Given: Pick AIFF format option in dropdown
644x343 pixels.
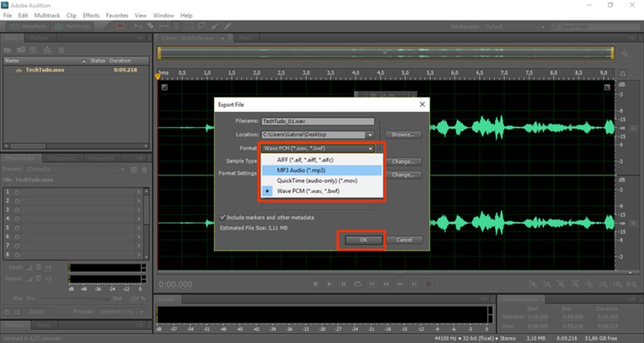Looking at the screenshot, I should pyautogui.click(x=306, y=159).
